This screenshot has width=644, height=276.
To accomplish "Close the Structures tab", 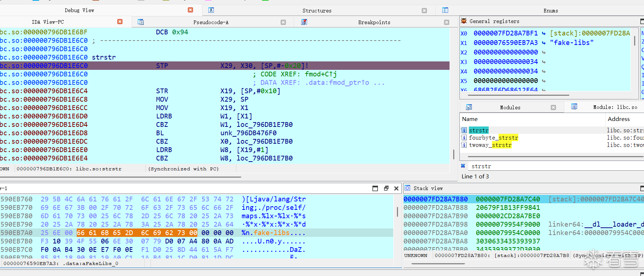I will click(424, 11).
